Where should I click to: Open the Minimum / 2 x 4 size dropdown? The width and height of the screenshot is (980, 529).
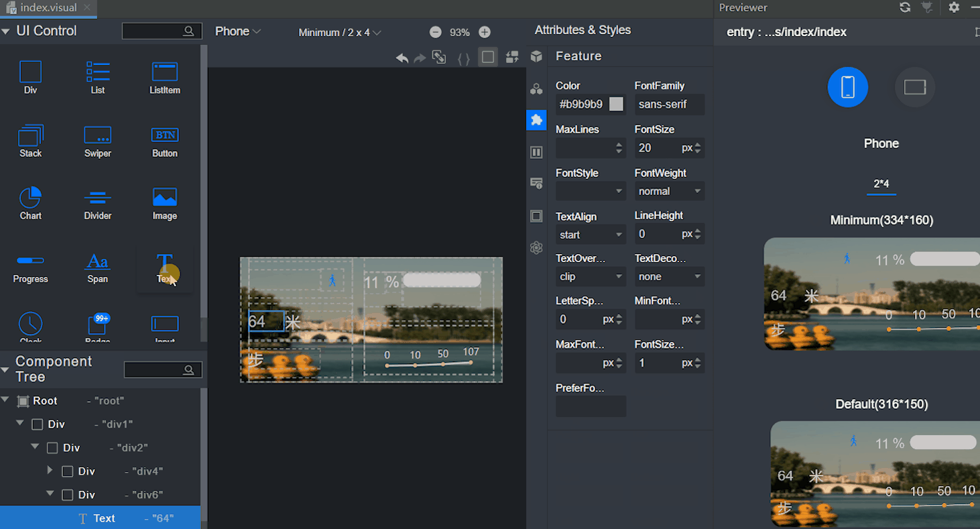(x=340, y=32)
